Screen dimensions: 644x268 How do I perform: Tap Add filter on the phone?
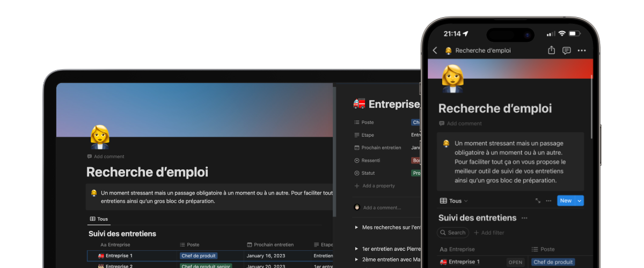tap(489, 233)
